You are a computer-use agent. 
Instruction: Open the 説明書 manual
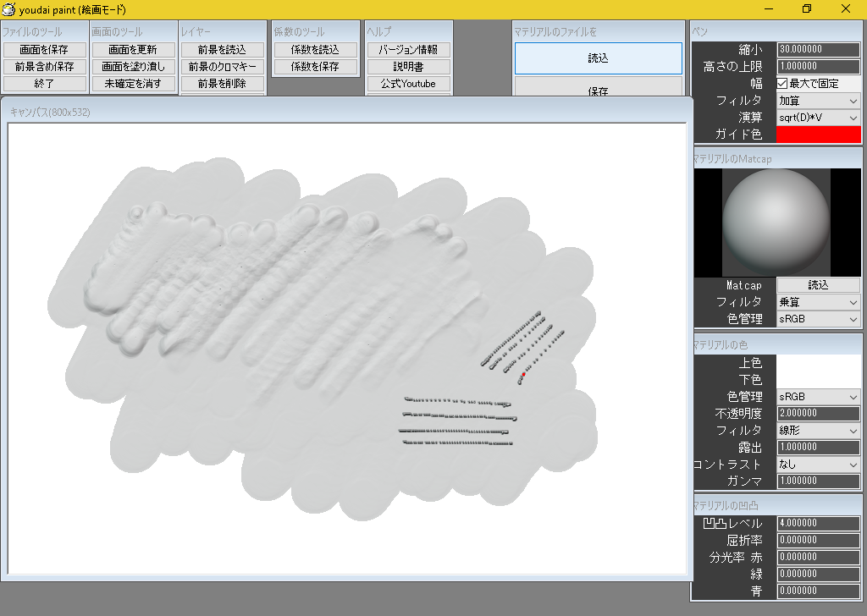pyautogui.click(x=409, y=67)
